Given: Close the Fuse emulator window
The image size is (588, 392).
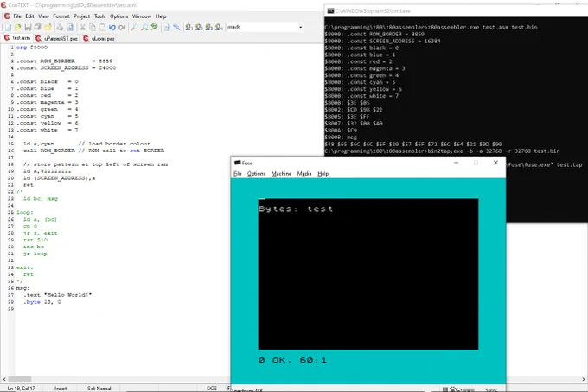Looking at the screenshot, I should 495,163.
